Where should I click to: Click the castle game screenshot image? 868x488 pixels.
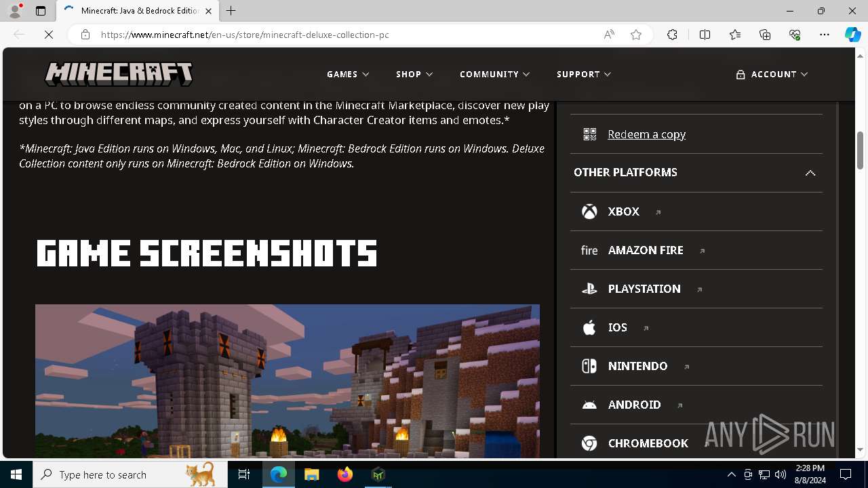click(288, 381)
